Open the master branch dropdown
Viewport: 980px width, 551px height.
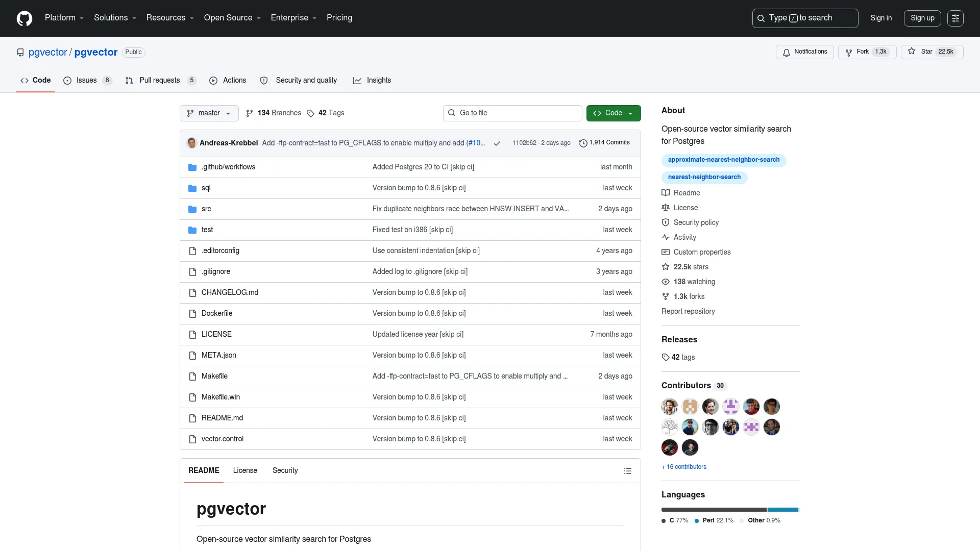coord(209,113)
